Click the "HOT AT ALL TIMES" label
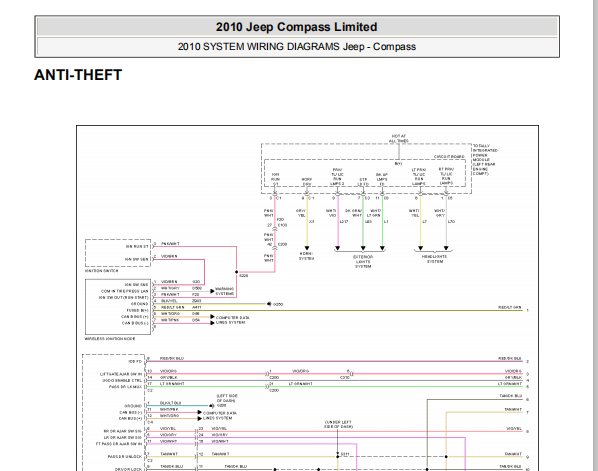The width and height of the screenshot is (598, 471). click(399, 138)
